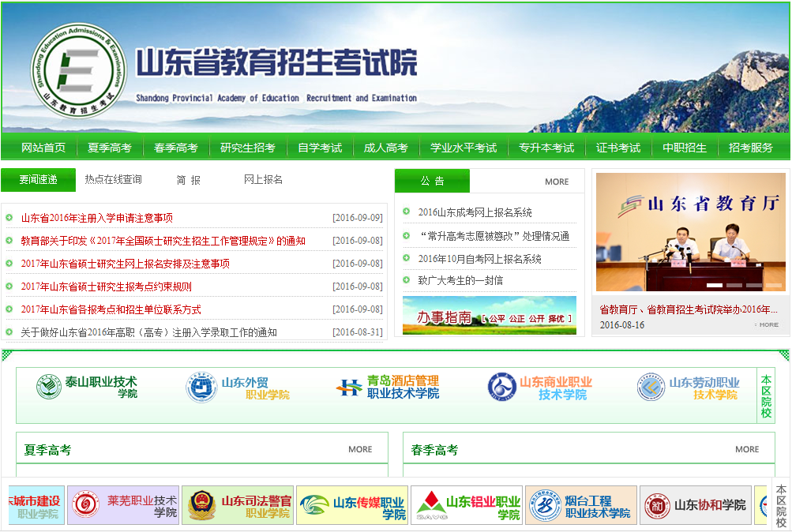Navigate to 成人高考 section
Screen dimensions: 792x532
point(386,148)
